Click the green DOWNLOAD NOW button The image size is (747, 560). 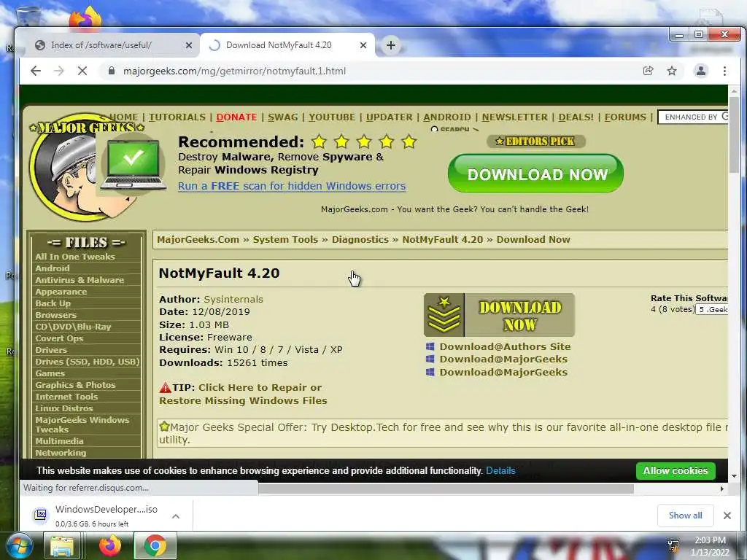coord(535,174)
